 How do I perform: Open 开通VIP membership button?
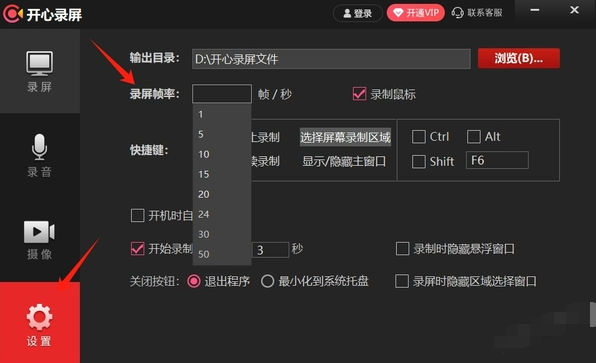pos(415,13)
